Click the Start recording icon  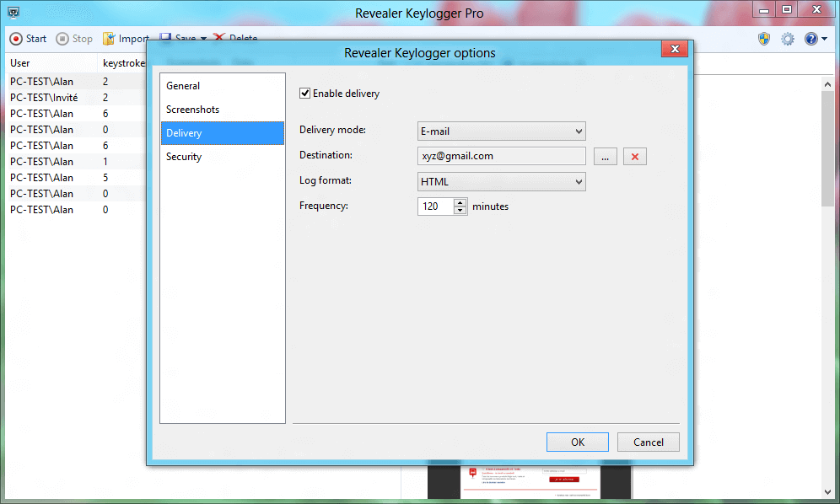pos(16,39)
